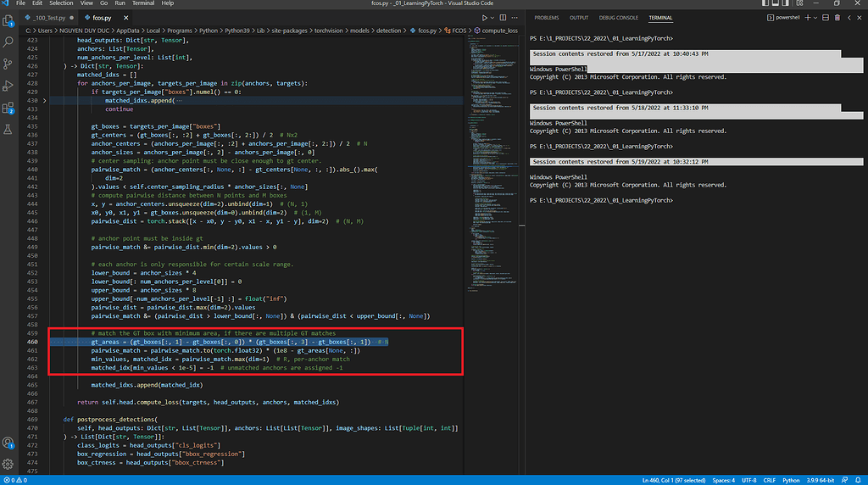Open the launch profile dropdown next to new terminal

(815, 17)
